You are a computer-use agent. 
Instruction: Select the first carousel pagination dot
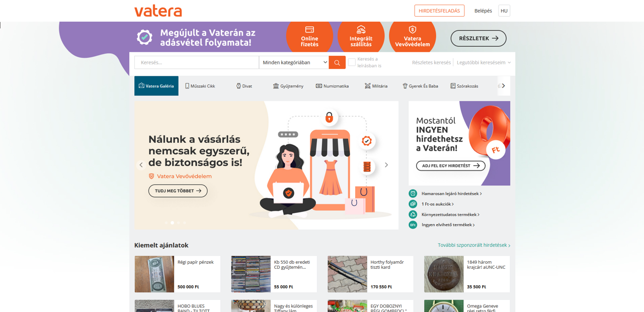point(167,223)
